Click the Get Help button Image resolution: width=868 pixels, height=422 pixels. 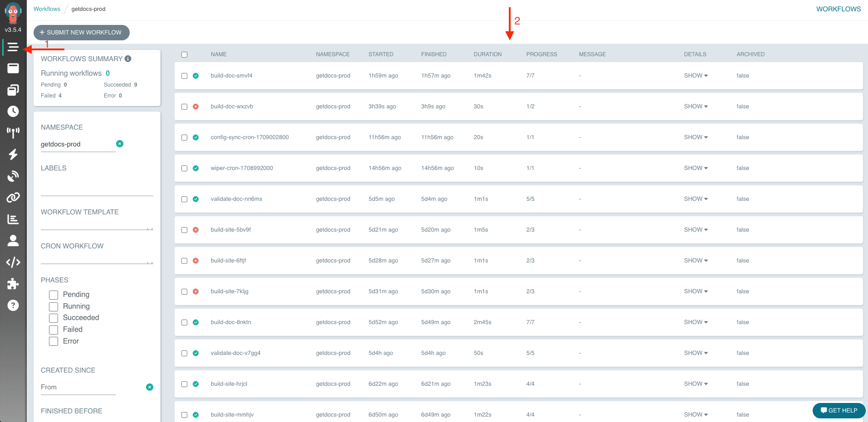(839, 410)
